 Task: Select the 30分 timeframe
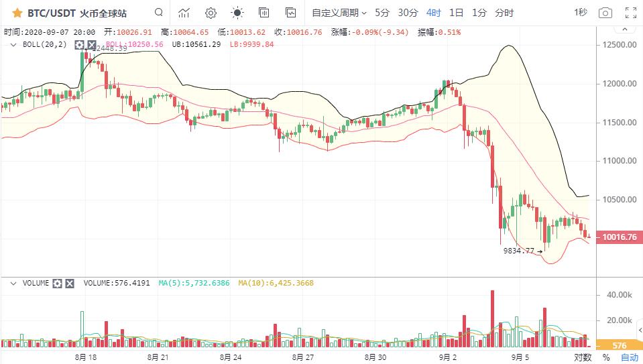408,13
